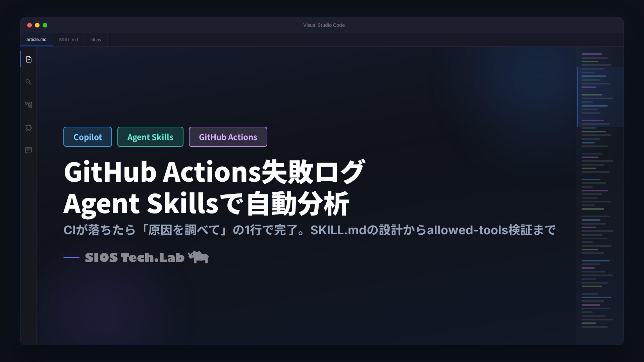The image size is (644, 362).
Task: Click the green maximize window dot
Action: coord(45,25)
